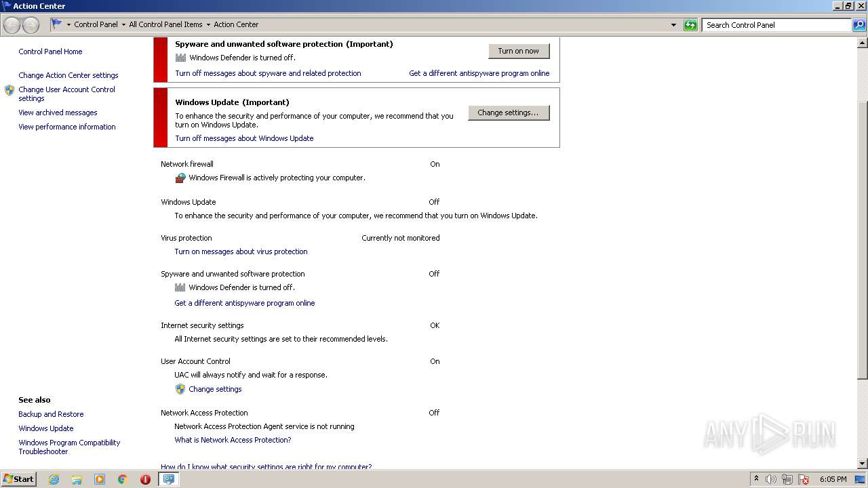Image resolution: width=868 pixels, height=488 pixels.
Task: Click the volume speaker tray icon
Action: point(771,479)
